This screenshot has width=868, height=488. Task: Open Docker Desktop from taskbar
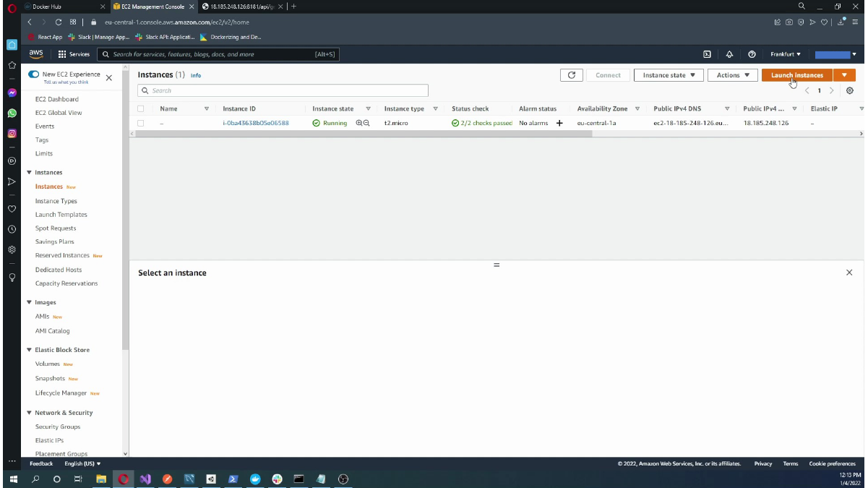[255, 479]
